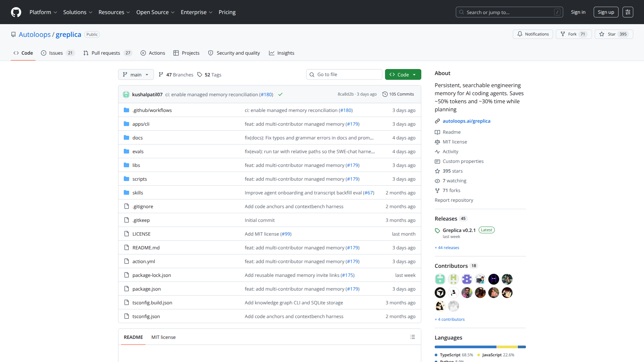644x362 pixels.
Task: Expand the Platform menu
Action: (x=43, y=12)
